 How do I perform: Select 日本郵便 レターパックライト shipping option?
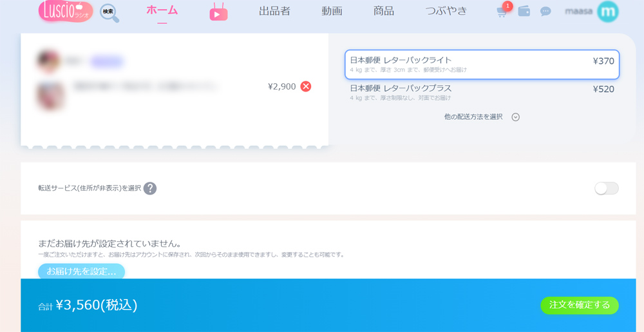pos(482,64)
